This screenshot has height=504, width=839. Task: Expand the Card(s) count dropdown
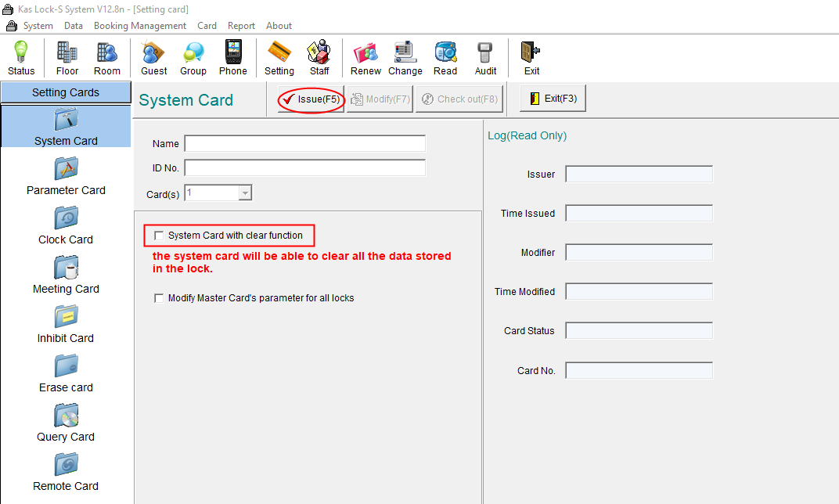245,193
